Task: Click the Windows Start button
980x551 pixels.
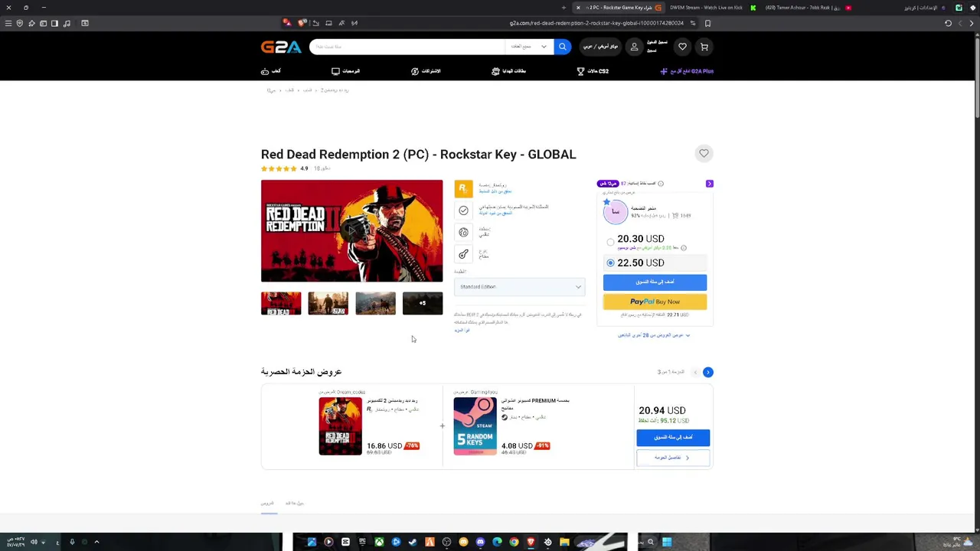Action: click(x=667, y=542)
